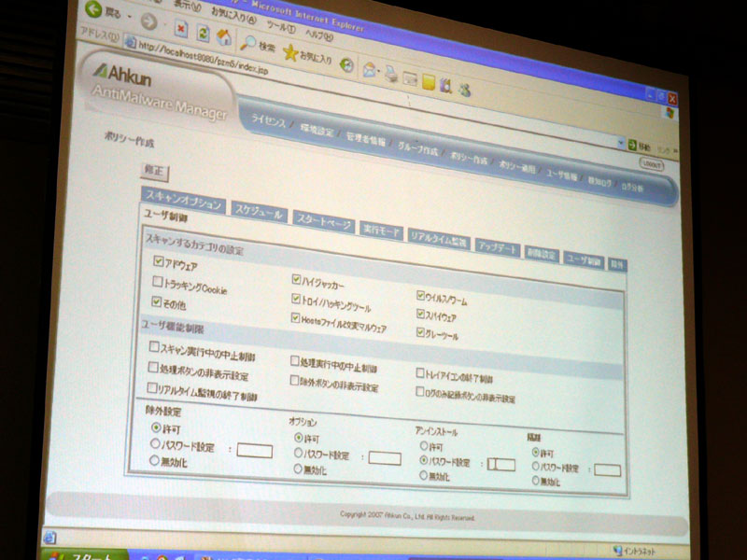Switch to the スケジュール tab
747x560 pixels.
(260, 212)
